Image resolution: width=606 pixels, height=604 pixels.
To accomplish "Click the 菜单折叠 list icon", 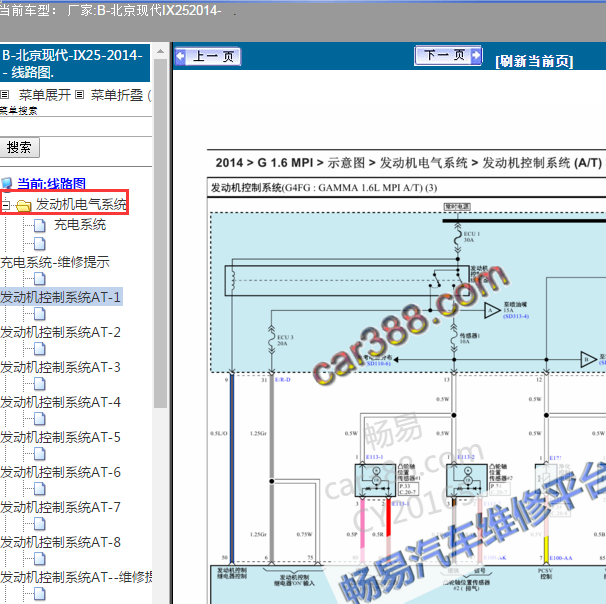I will click(79, 94).
